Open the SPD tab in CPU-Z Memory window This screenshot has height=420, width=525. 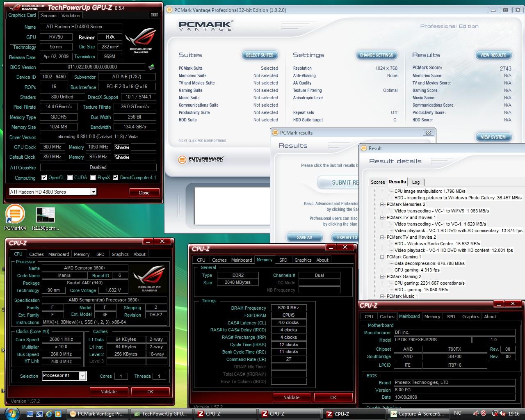283,260
